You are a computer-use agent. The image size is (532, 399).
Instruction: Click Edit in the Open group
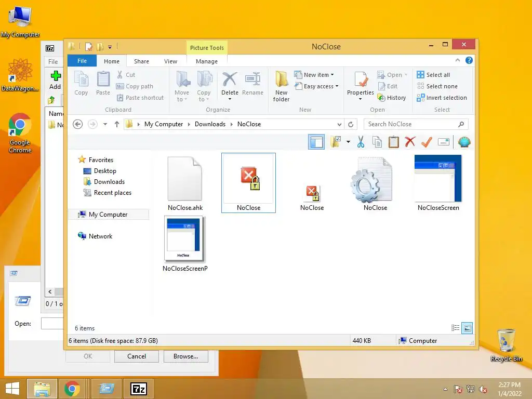coord(388,86)
